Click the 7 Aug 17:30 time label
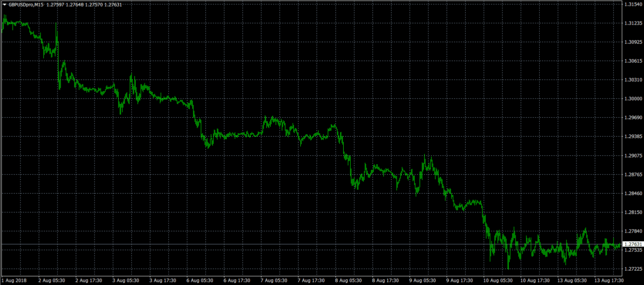Screen dimensions: 644x285 point(311,281)
